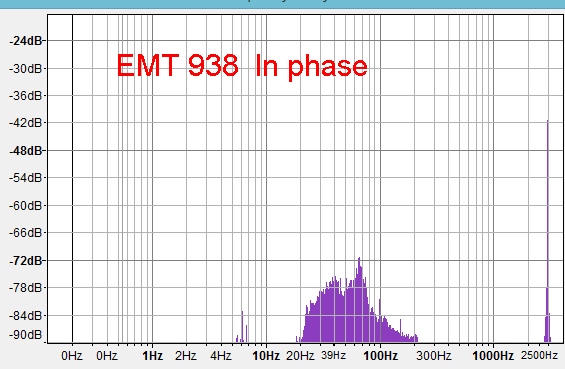Click the 20Hz frequency label
The height and width of the screenshot is (369, 565).
pyautogui.click(x=300, y=356)
